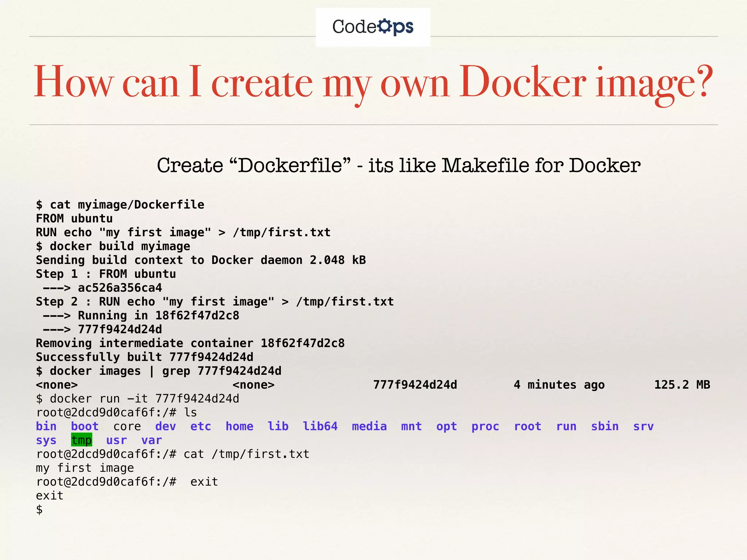747x560 pixels.
Task: Click the arrow line "---> 777f9424d24d"
Action: point(102,330)
